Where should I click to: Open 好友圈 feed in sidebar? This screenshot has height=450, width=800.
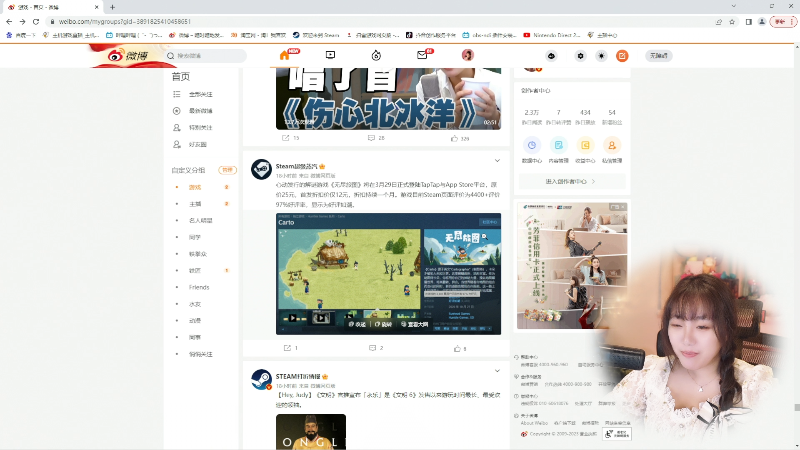(198, 144)
